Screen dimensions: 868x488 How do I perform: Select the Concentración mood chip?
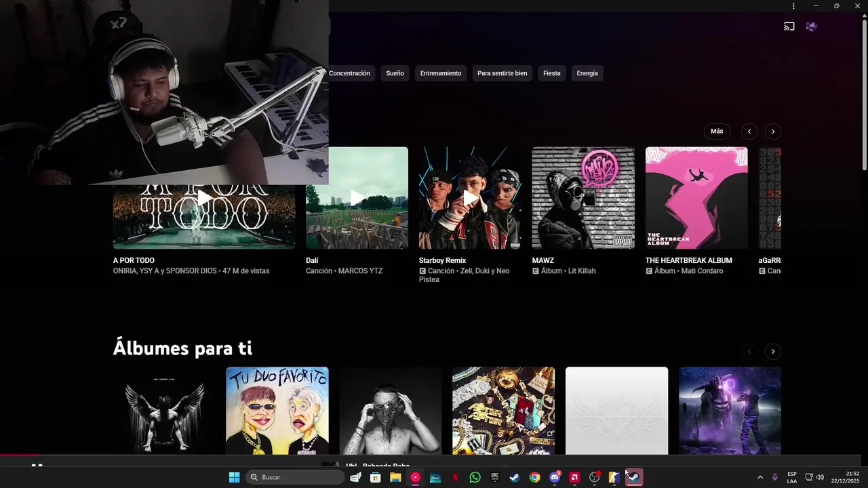(349, 73)
